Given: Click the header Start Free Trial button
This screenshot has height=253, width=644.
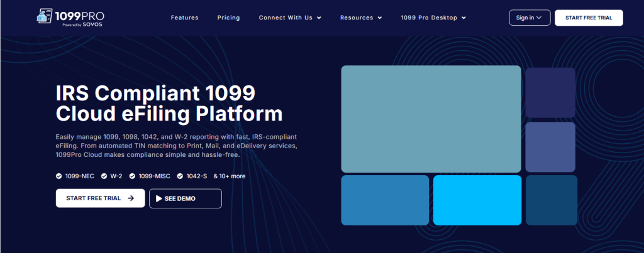Looking at the screenshot, I should (588, 18).
